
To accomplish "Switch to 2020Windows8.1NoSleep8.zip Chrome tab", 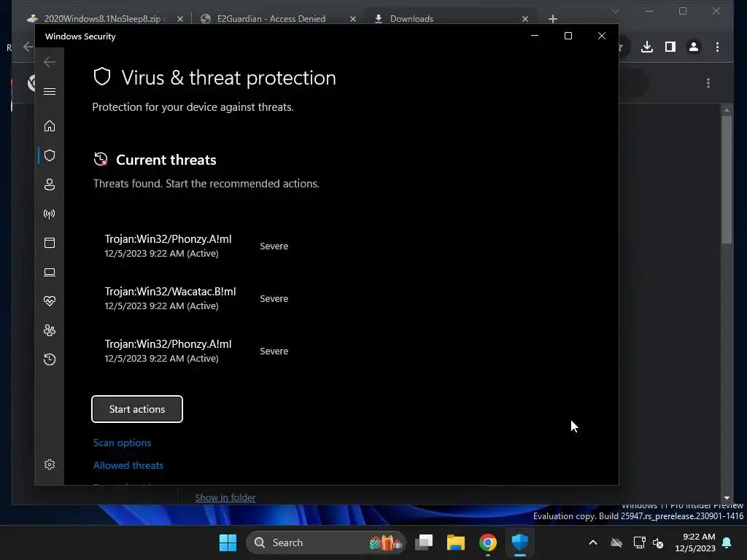I will (102, 18).
